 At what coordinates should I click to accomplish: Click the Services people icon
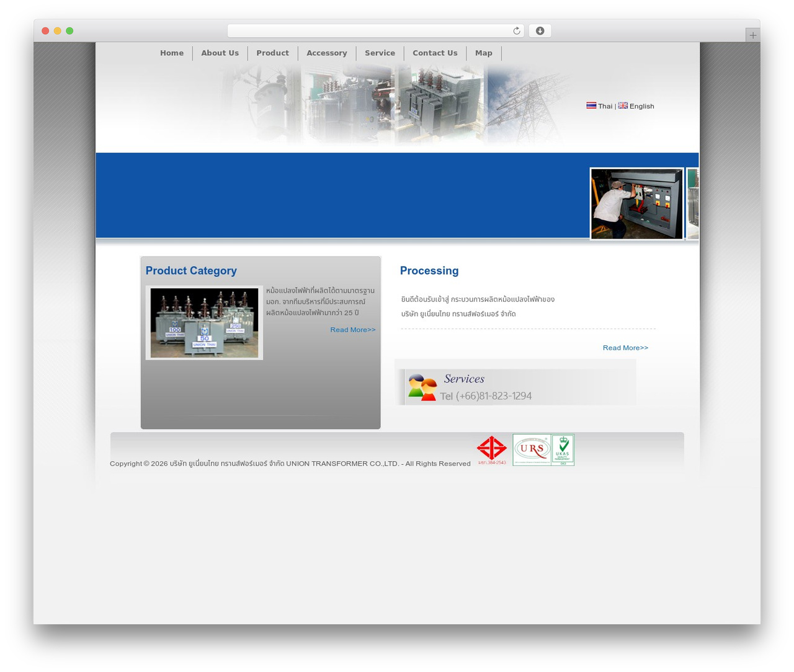pos(422,387)
